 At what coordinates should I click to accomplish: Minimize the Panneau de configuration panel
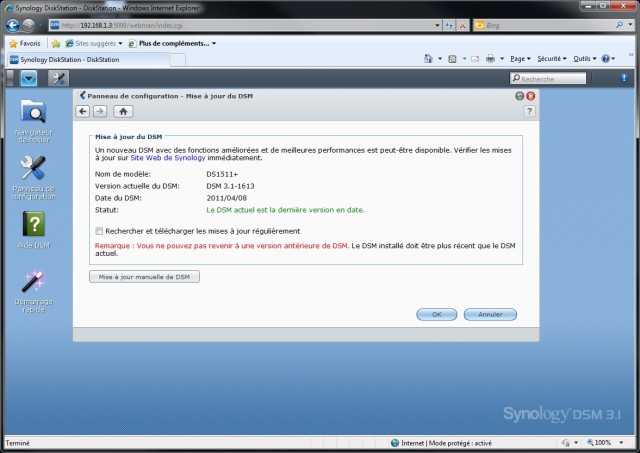(x=520, y=96)
